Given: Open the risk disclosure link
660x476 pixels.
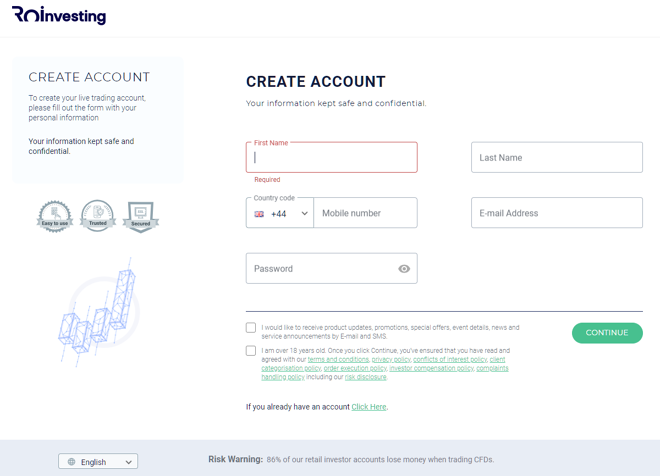Looking at the screenshot, I should (365, 377).
